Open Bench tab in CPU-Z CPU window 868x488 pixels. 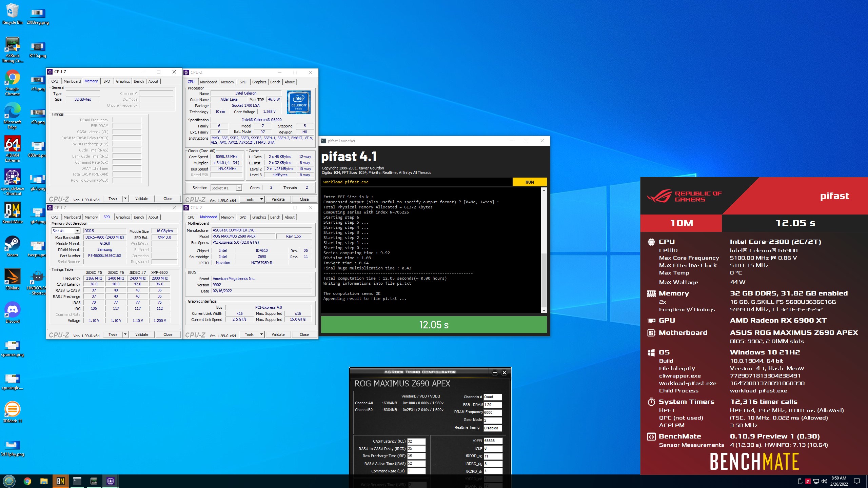[x=275, y=82]
